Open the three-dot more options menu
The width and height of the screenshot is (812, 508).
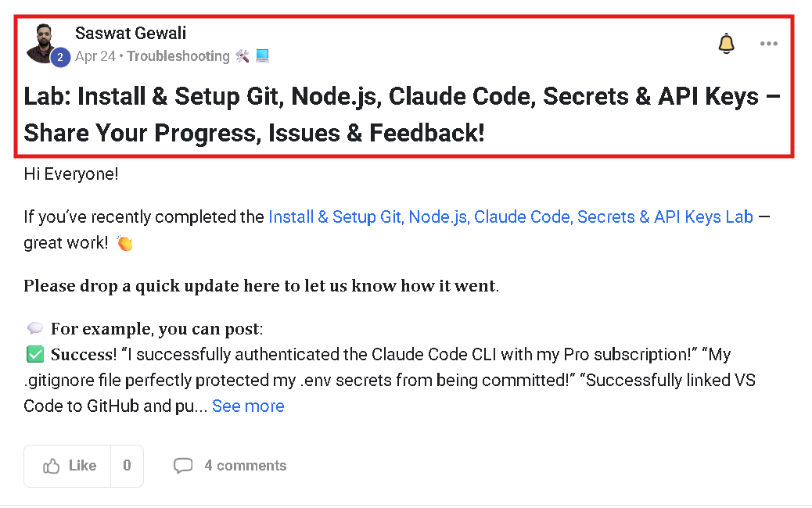pos(768,44)
